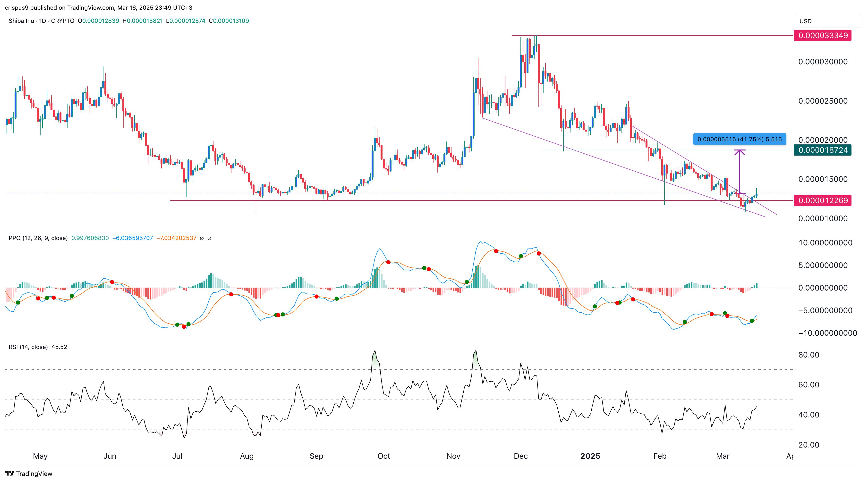This screenshot has width=868, height=482.
Task: Click the 0.000025000 price axis label
Action: click(823, 101)
